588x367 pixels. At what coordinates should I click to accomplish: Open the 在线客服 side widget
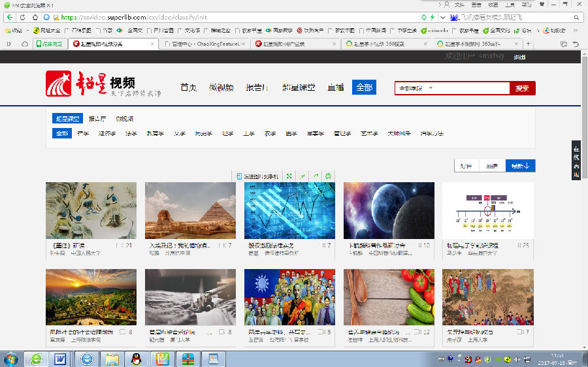point(576,160)
